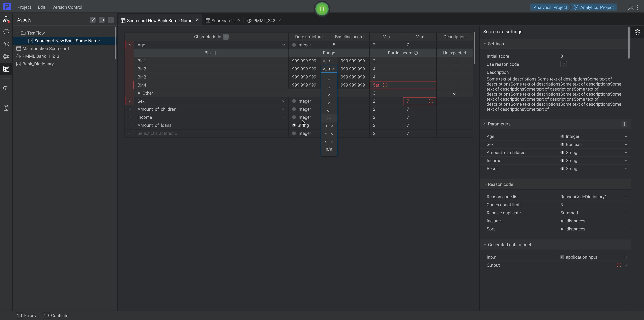The image size is (644, 320).
Task: Collapse the Settings section
Action: pos(485,44)
